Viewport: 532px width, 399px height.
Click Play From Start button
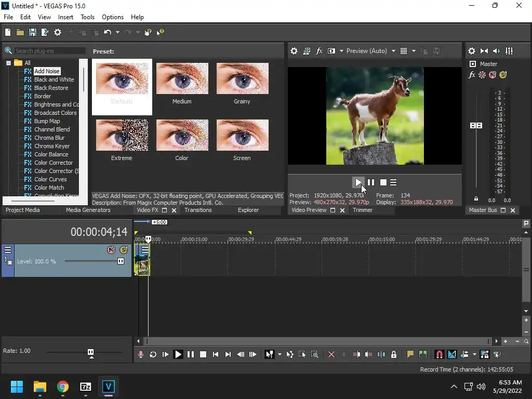[166, 354]
